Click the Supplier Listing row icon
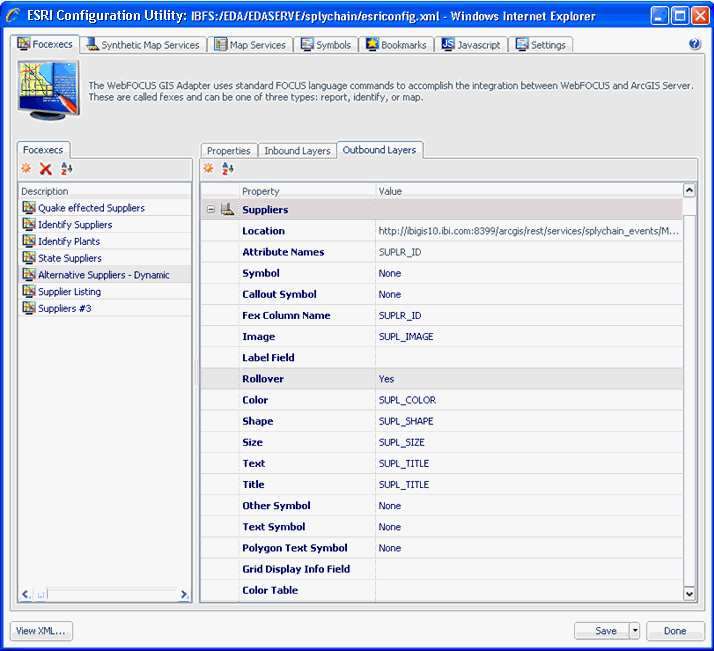The width and height of the screenshot is (714, 651). (x=29, y=291)
